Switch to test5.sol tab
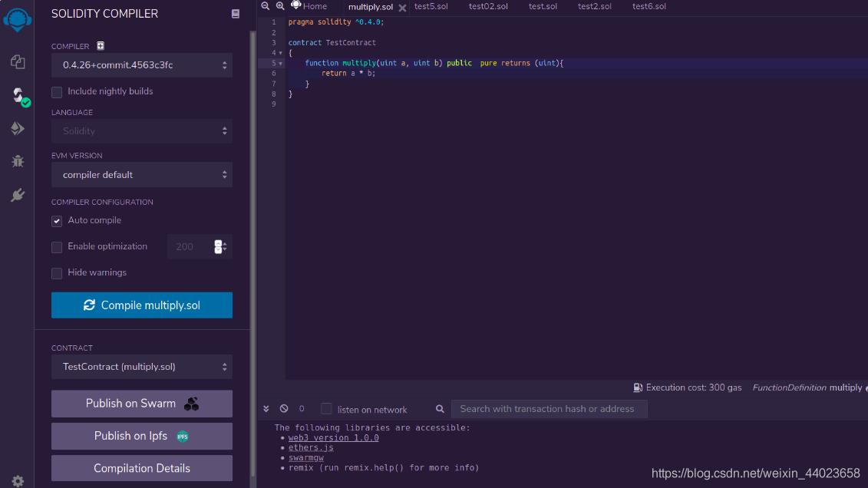The image size is (868, 488). coord(431,7)
